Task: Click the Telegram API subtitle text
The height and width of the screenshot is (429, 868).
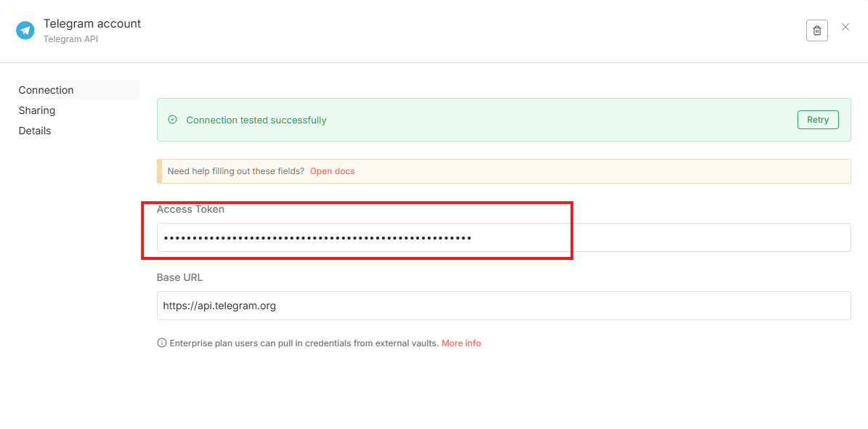Action: (x=70, y=39)
